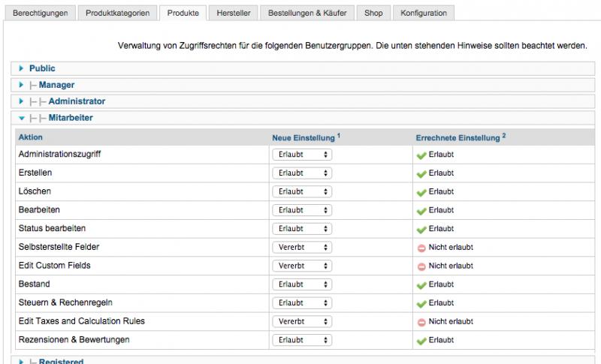The height and width of the screenshot is (364, 601).
Task: Click red not-allowed icon for Edit Custom Fields
Action: click(421, 266)
